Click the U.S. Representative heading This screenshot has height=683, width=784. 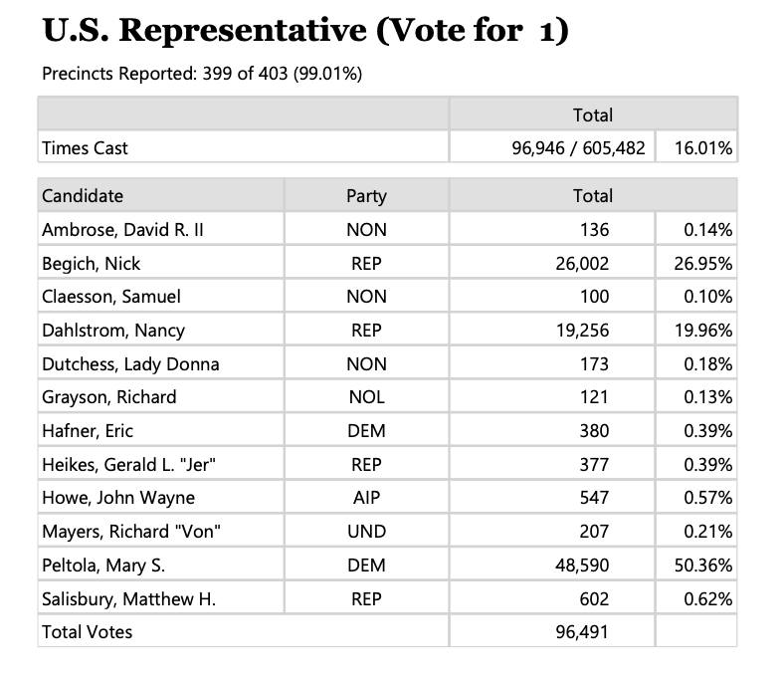(306, 32)
